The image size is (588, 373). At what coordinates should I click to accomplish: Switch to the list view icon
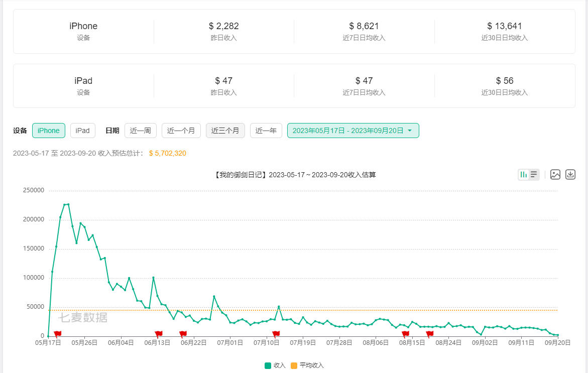[534, 175]
